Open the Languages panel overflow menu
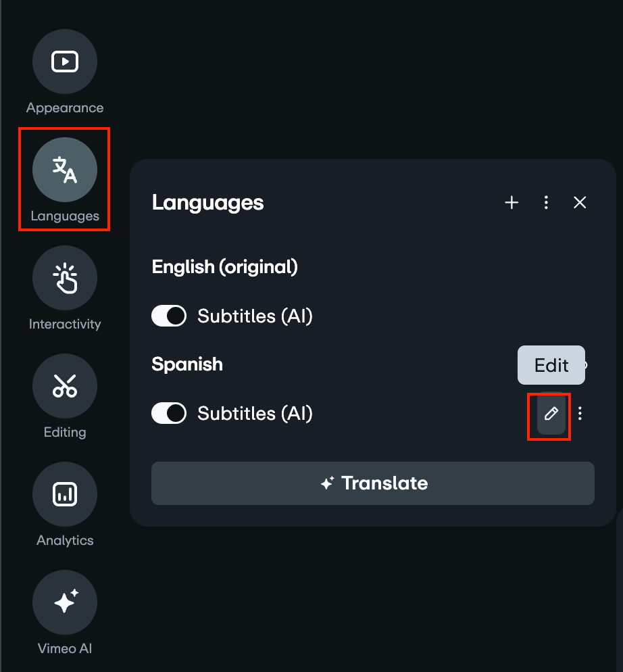 546,202
